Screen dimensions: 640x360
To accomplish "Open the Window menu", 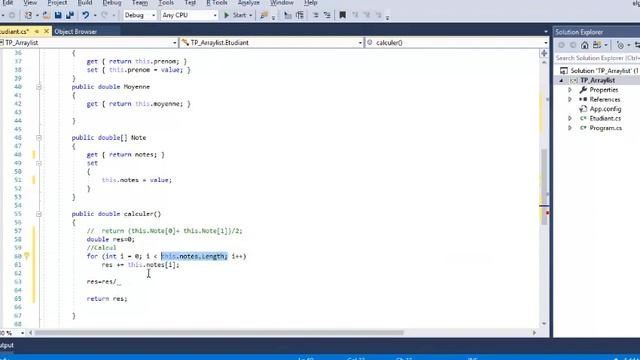I will [282, 3].
